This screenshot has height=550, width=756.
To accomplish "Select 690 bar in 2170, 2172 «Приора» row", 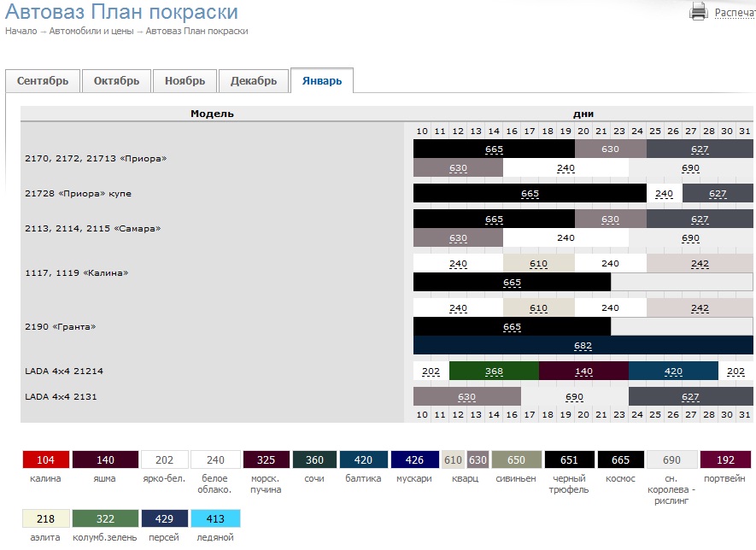I will [x=690, y=167].
